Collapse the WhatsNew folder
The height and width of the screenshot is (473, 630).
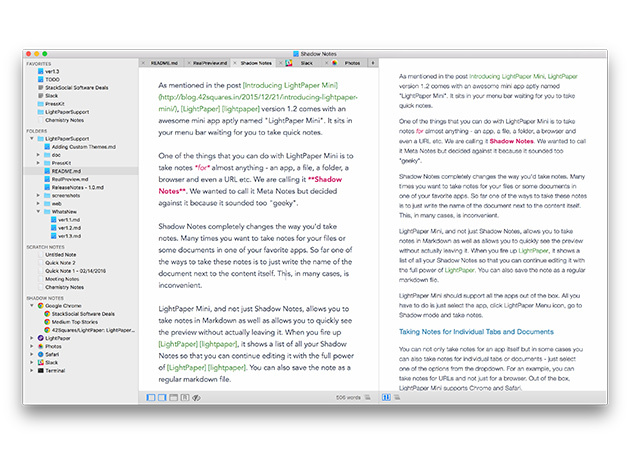(38, 211)
